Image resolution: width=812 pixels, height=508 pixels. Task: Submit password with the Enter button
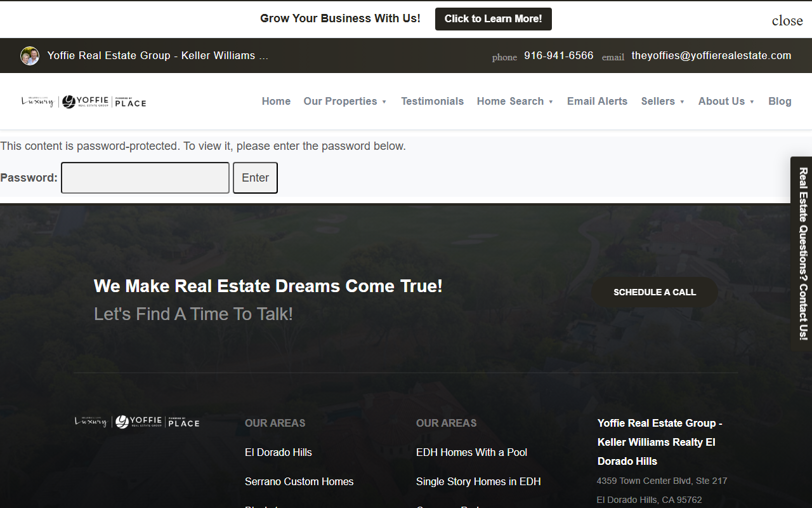(255, 178)
